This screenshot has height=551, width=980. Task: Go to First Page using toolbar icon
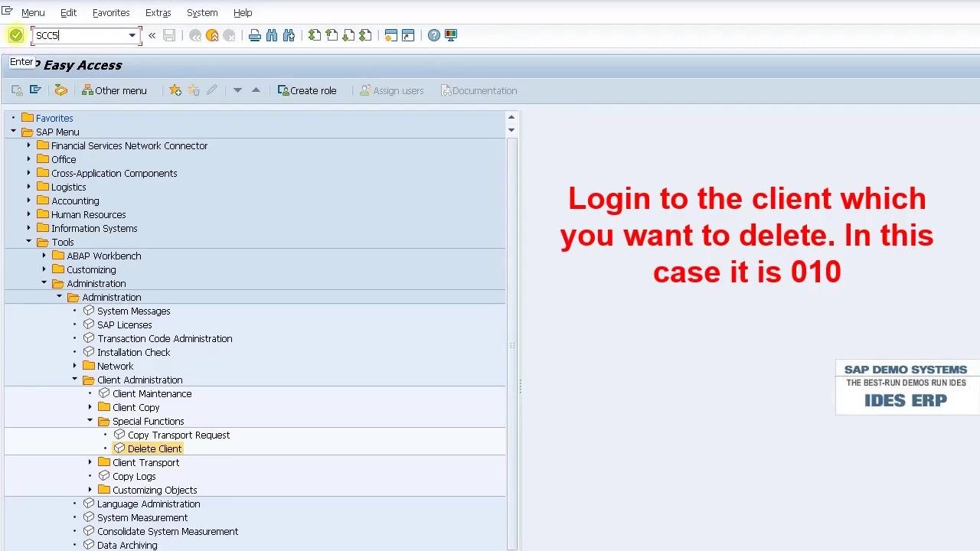[x=315, y=35]
